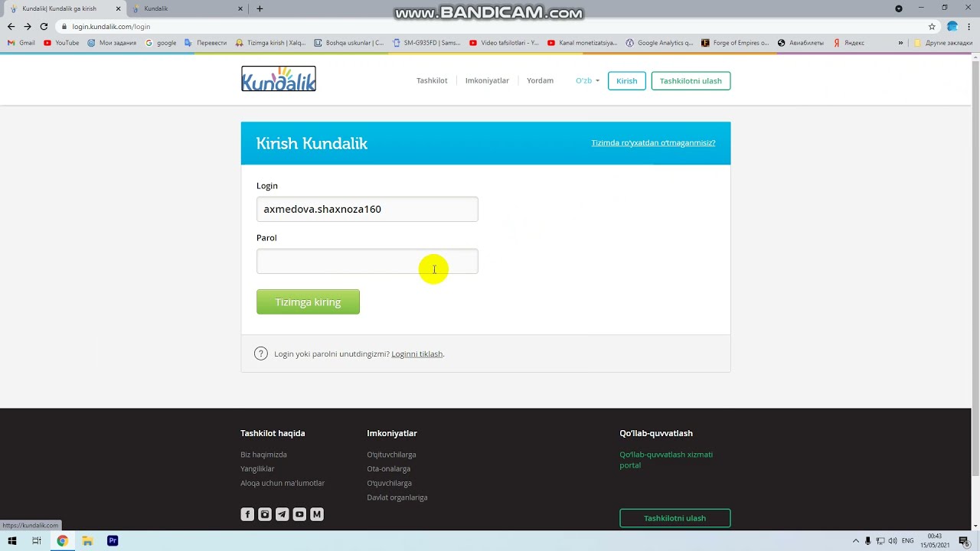The height and width of the screenshot is (551, 980).
Task: Open Gmail bookmark
Action: pos(21,43)
